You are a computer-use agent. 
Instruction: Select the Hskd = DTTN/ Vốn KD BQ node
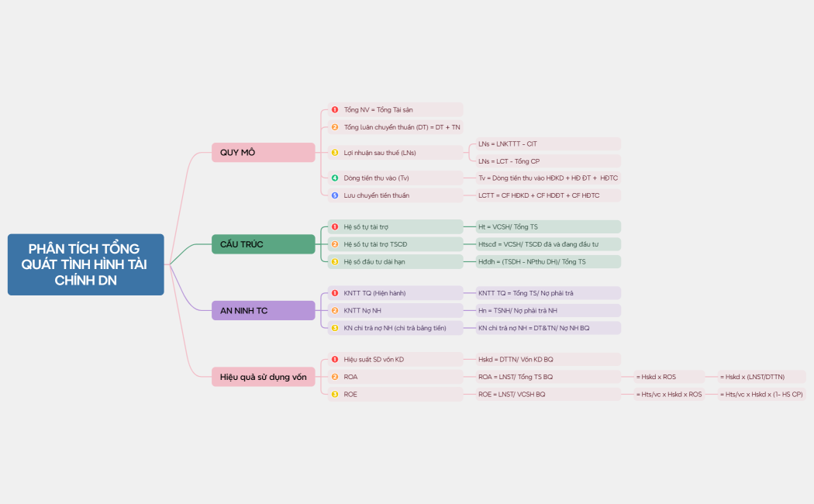547,360
